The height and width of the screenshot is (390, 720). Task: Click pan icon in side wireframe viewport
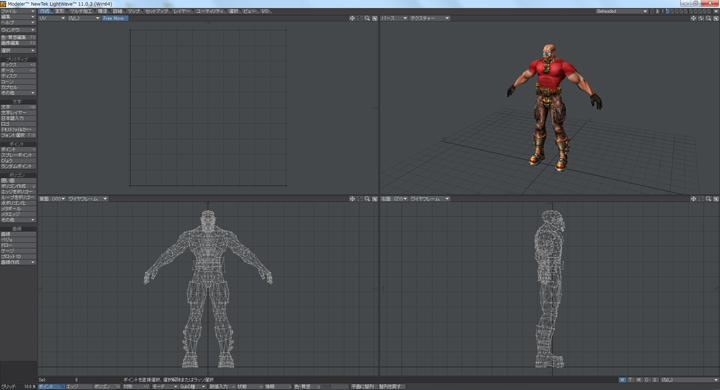pyautogui.click(x=693, y=199)
